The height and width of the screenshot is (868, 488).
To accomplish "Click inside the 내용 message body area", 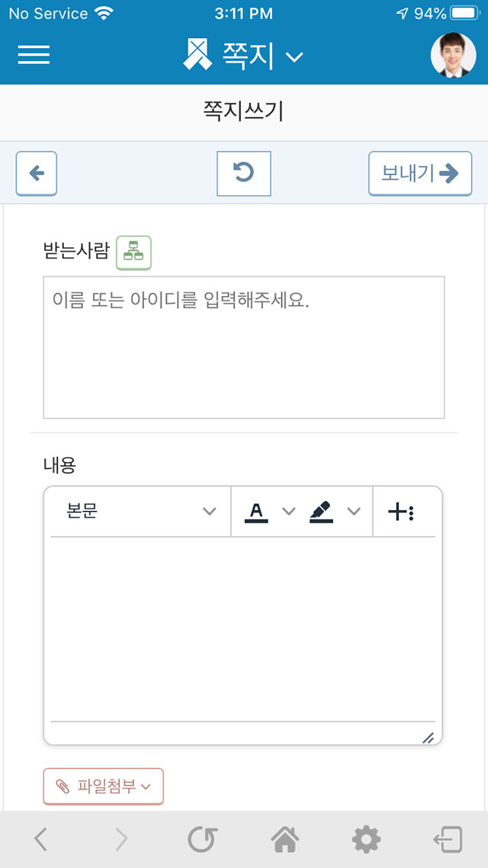I will pos(243,628).
